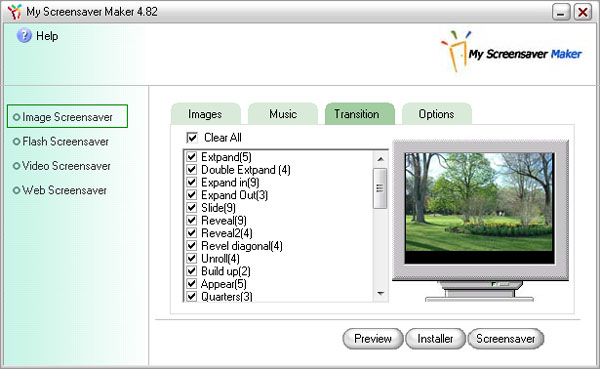Select Flash Screensaver mode
The height and width of the screenshot is (369, 600).
pos(61,142)
